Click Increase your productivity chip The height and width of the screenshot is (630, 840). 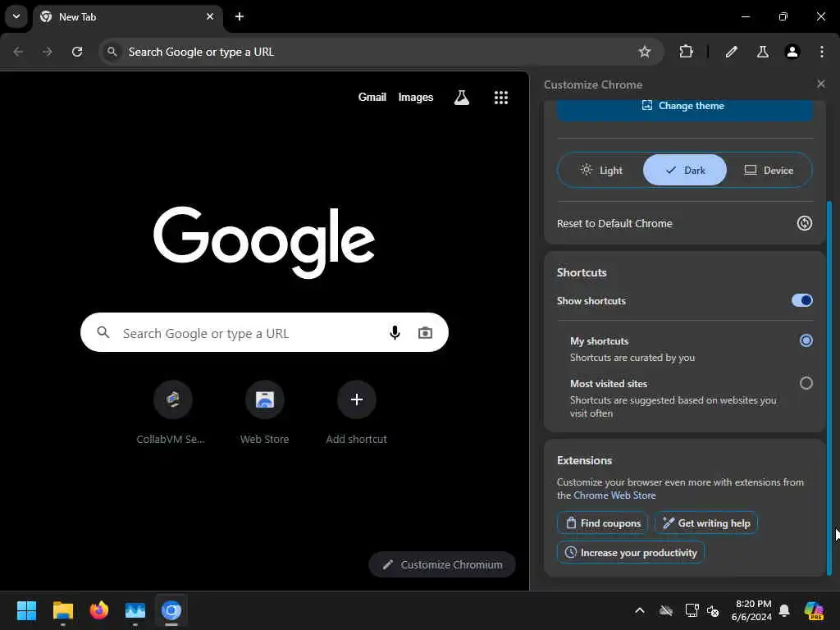[x=631, y=552]
